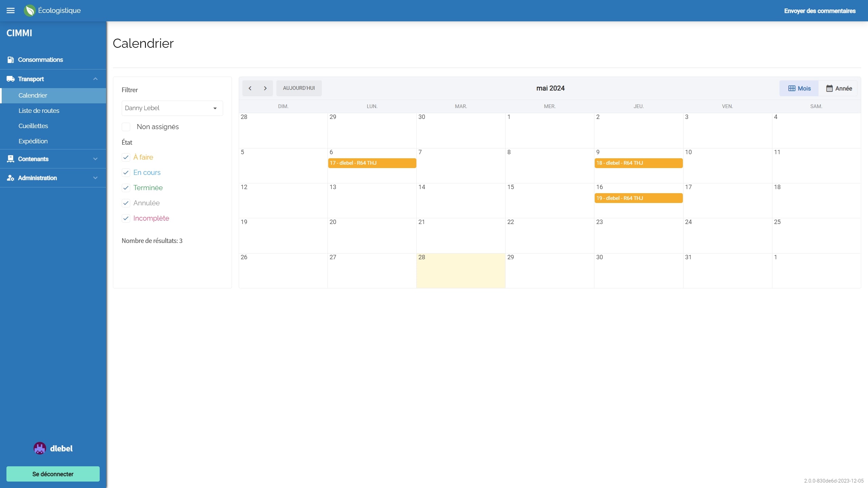Go to previous month with left arrow
The height and width of the screenshot is (488, 868).
pyautogui.click(x=250, y=88)
